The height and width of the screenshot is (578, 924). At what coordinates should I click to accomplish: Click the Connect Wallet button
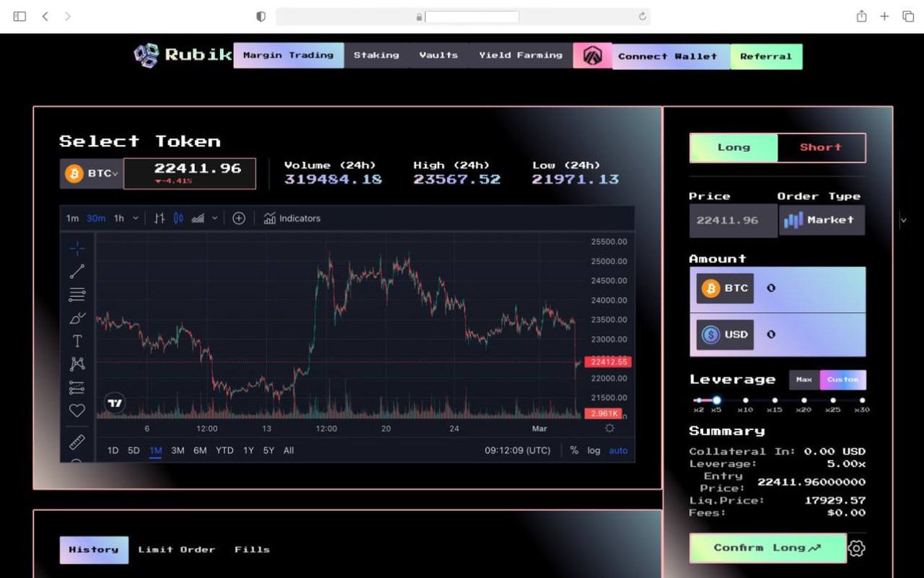[668, 55]
